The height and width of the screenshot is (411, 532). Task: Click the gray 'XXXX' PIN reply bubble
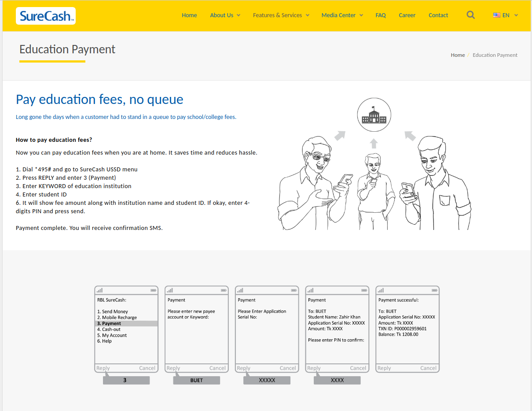click(337, 380)
